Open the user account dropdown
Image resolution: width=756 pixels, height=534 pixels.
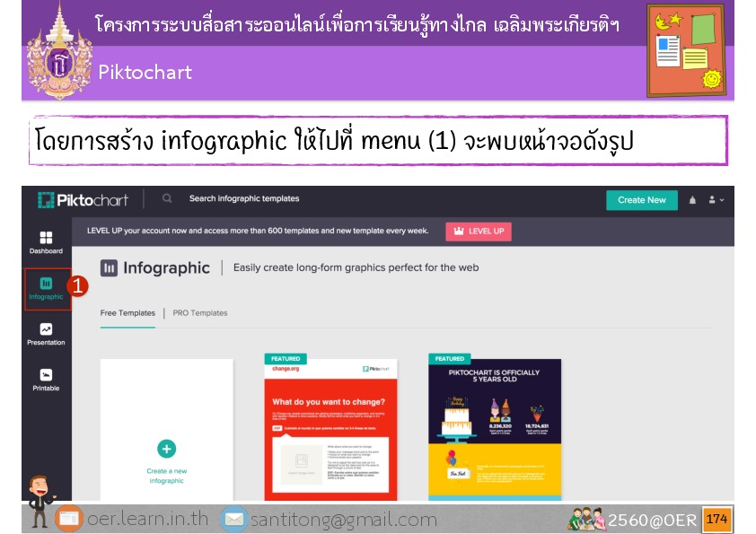point(716,200)
